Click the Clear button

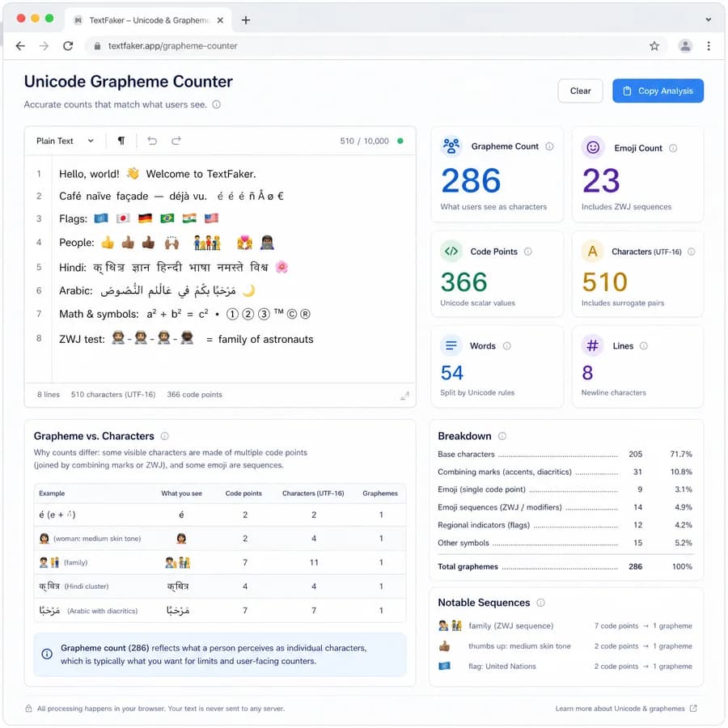580,91
